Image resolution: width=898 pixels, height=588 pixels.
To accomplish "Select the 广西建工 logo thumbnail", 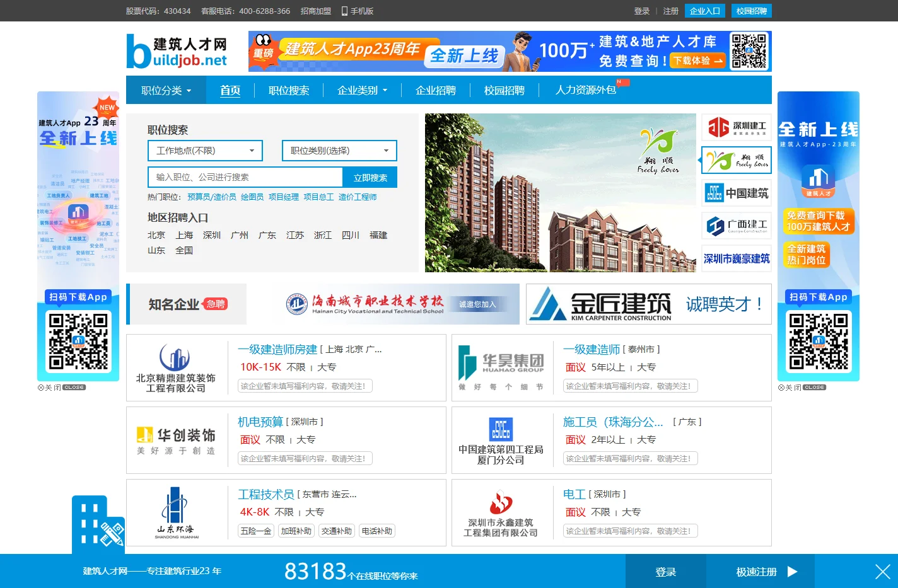I will tap(737, 226).
